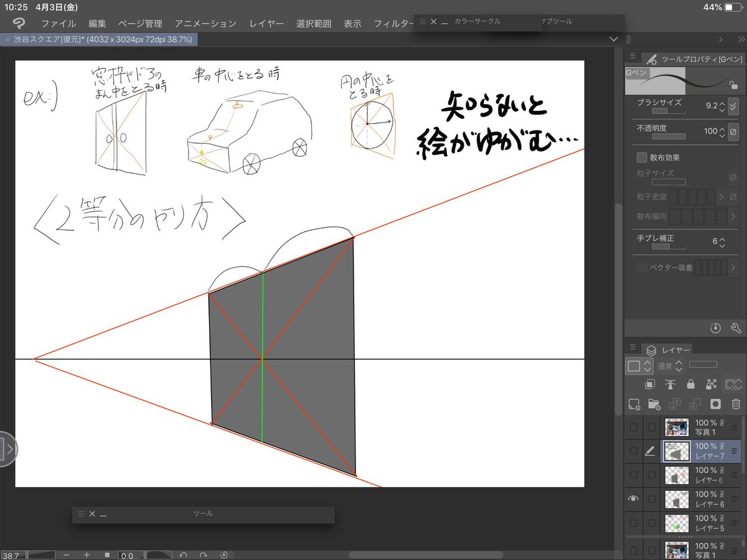Enable the ベクター吸着 vector snap checkbox
This screenshot has width=747, height=560.
641,268
